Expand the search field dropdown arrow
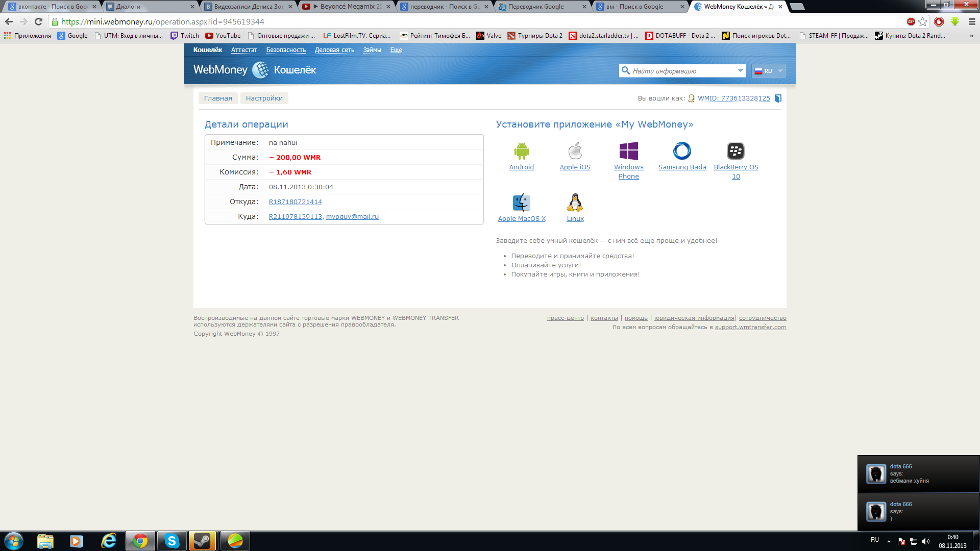980x551 pixels. coord(740,71)
